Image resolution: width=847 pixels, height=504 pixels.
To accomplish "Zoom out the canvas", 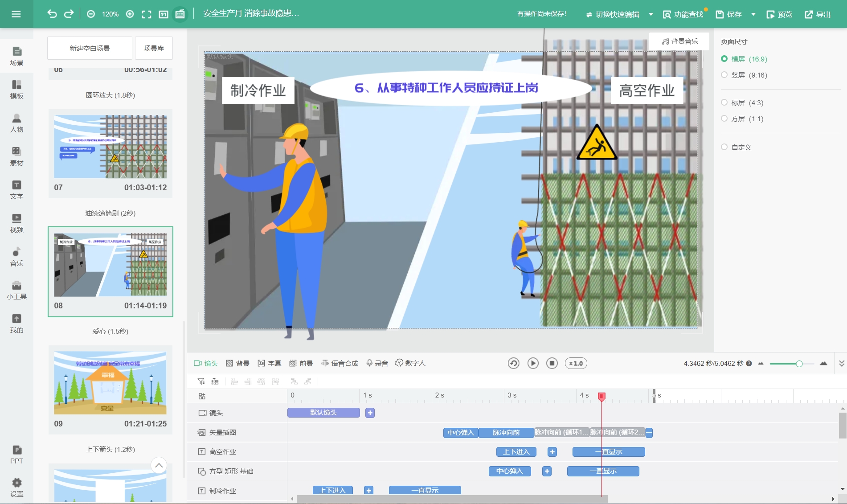I will click(x=91, y=14).
